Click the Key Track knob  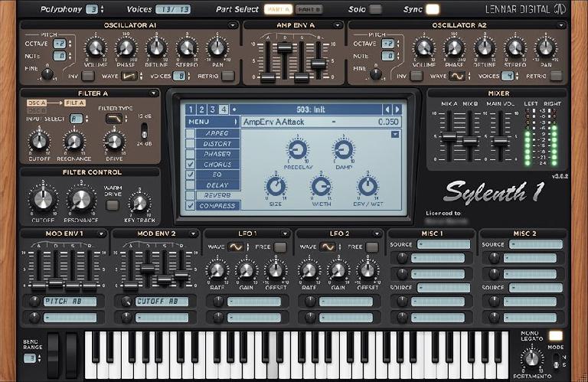tap(139, 203)
